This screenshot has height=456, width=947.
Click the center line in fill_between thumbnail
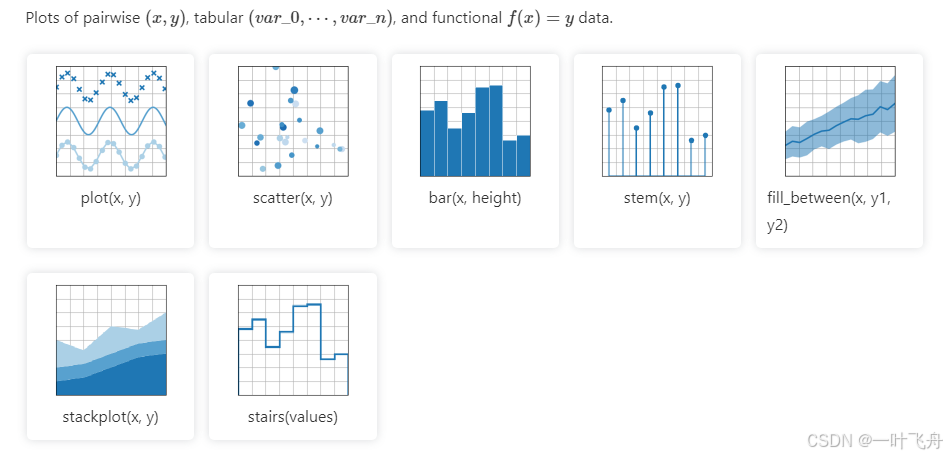[840, 126]
